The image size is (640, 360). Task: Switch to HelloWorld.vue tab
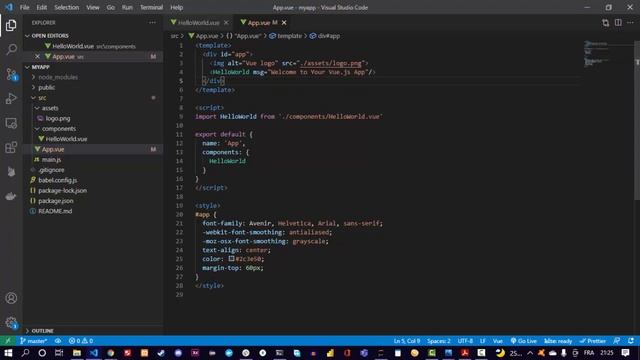tap(199, 23)
